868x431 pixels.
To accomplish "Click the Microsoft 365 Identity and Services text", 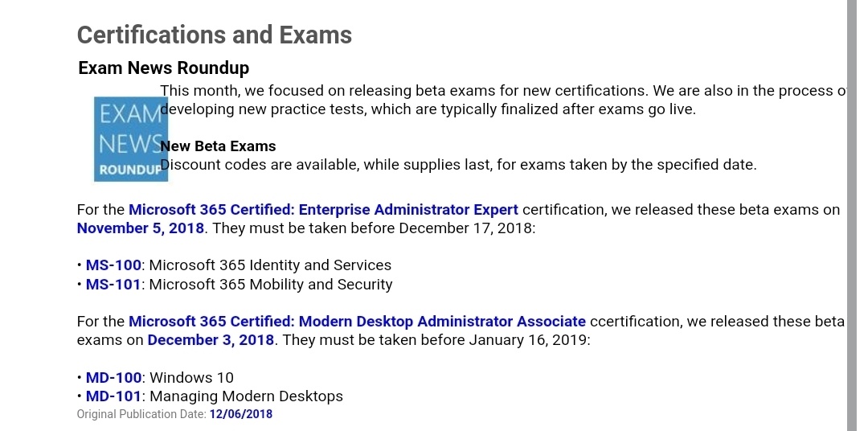I will (270, 265).
